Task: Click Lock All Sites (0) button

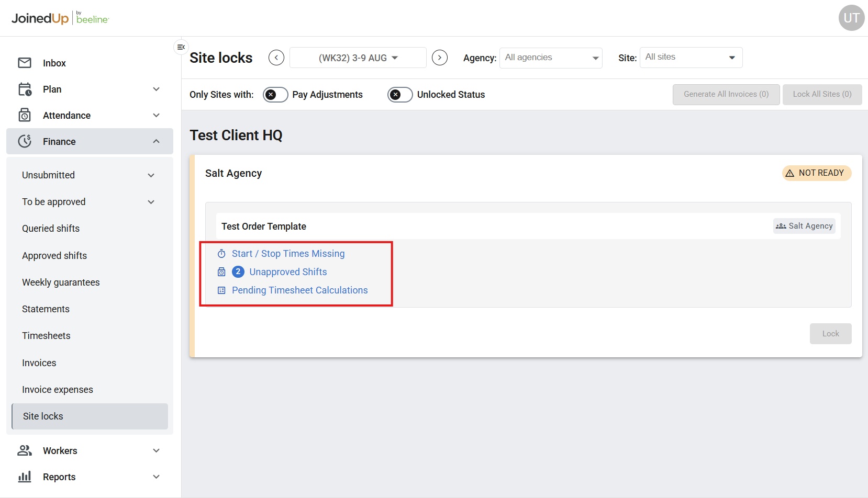Action: (x=822, y=95)
